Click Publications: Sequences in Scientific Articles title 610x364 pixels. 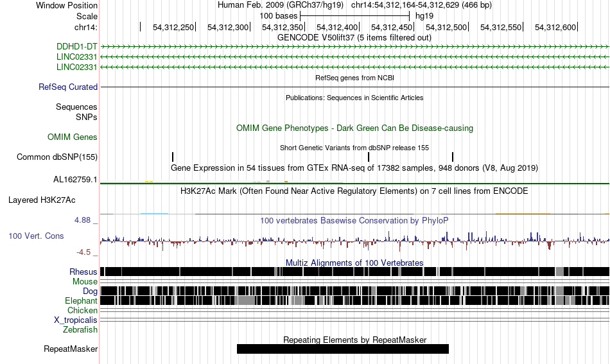coord(354,98)
